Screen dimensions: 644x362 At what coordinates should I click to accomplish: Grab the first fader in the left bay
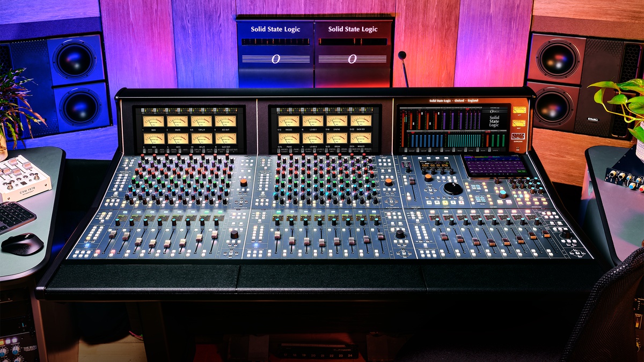click(x=113, y=234)
